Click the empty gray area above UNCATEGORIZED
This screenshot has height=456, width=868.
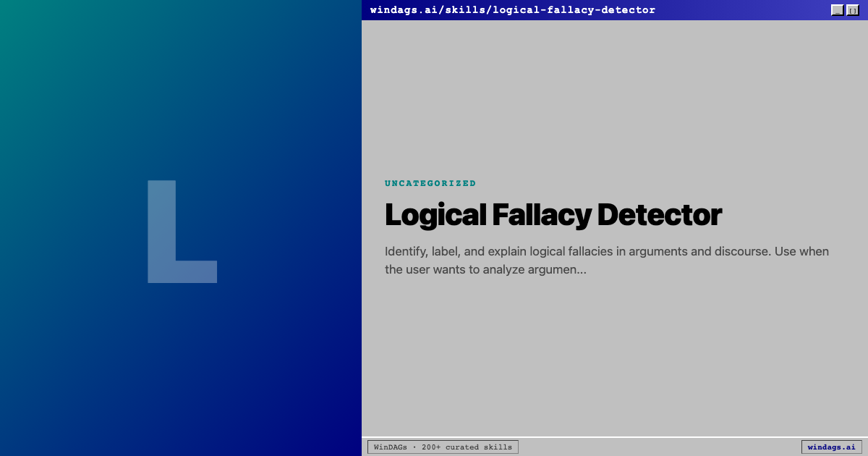tap(615, 94)
